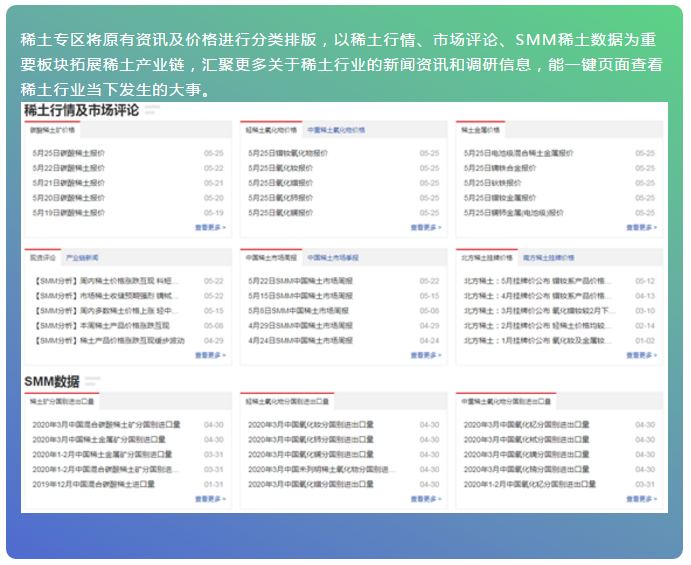
Task: Open 5月25日碳酸稀土报价
Action: [68, 153]
